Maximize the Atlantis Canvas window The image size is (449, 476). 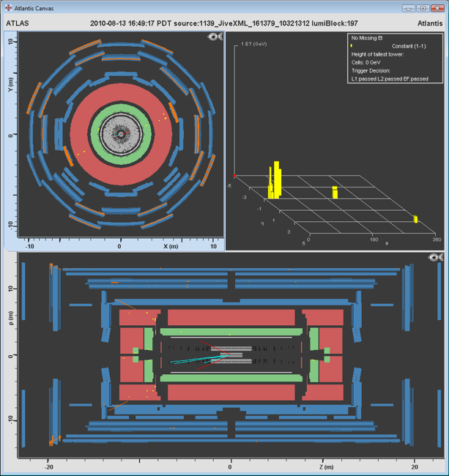[x=423, y=9]
